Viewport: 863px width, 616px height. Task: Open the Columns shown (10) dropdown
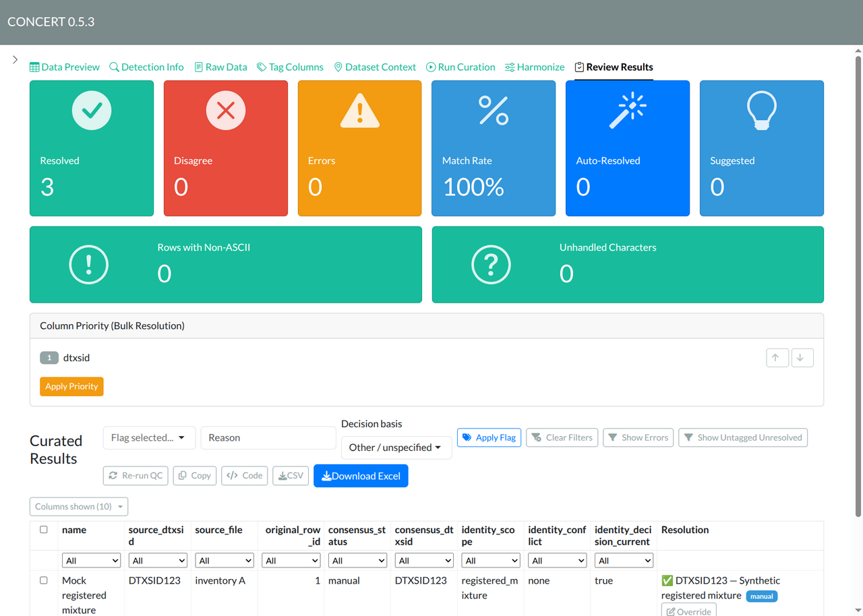(x=79, y=506)
